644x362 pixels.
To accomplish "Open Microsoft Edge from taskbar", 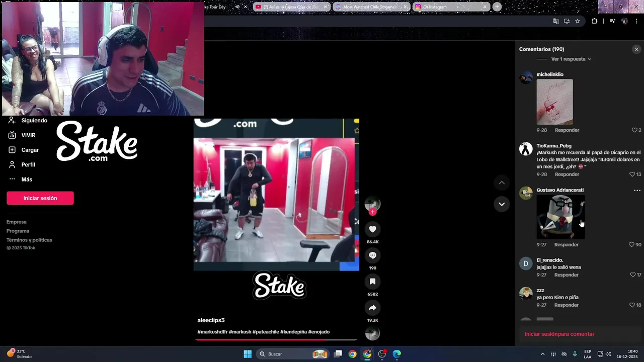I will coord(396,354).
